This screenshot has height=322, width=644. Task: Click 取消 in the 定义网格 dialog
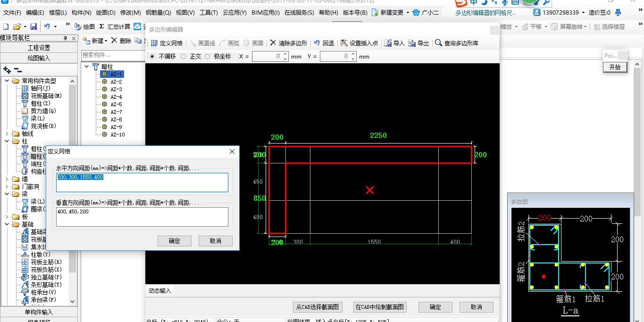[216, 241]
